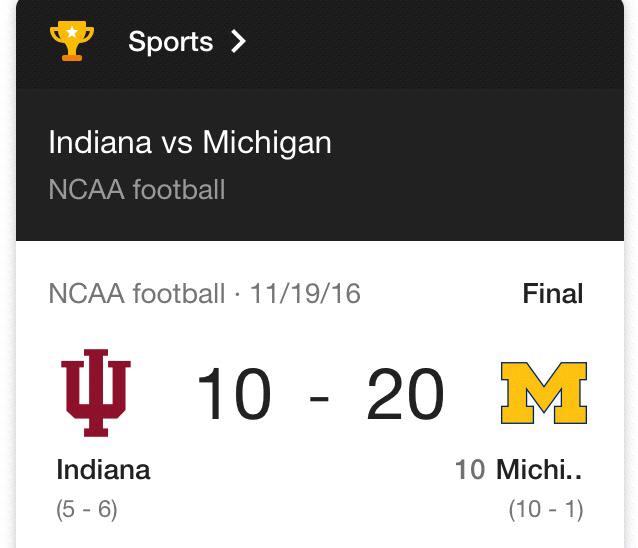Click the number 10 ranking beside Michigan
The image size is (638, 548).
(x=470, y=470)
